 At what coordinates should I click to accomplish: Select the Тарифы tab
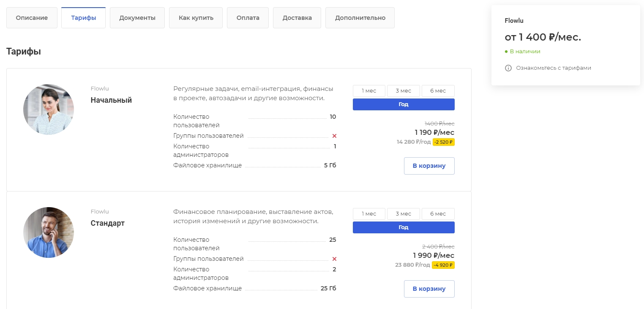pyautogui.click(x=83, y=18)
